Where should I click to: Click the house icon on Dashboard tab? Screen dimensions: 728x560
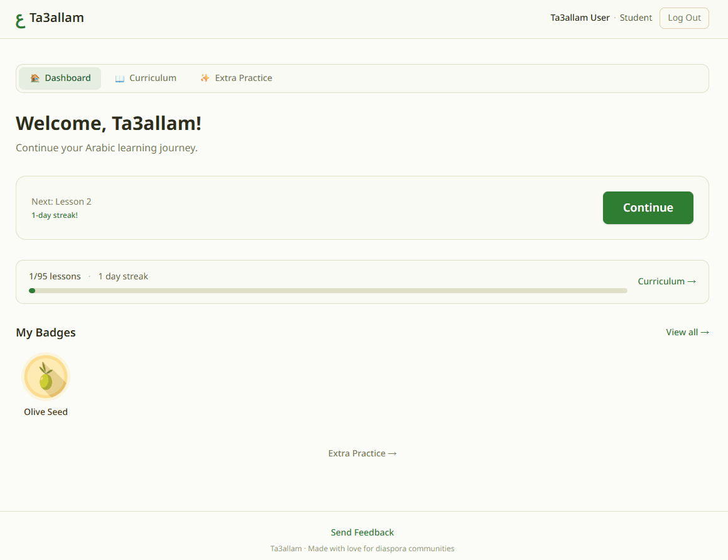pos(35,78)
